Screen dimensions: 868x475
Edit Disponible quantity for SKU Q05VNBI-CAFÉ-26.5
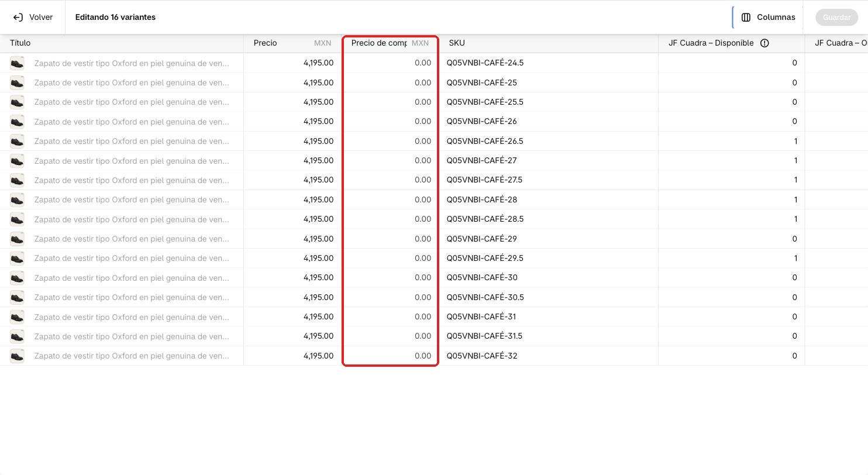[x=731, y=141]
